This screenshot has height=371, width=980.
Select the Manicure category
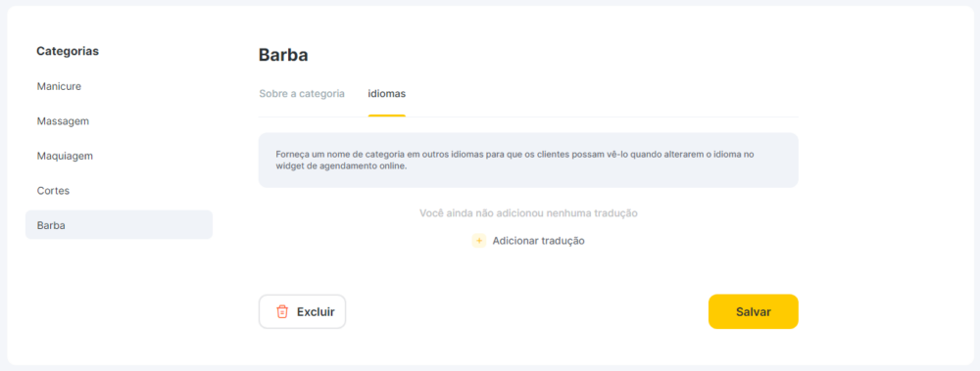click(60, 86)
